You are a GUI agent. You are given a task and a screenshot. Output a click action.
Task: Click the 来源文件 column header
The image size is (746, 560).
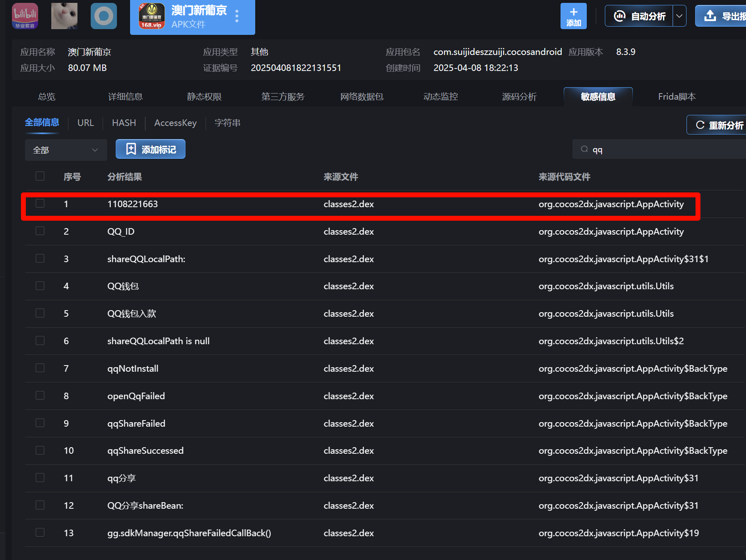pyautogui.click(x=341, y=177)
